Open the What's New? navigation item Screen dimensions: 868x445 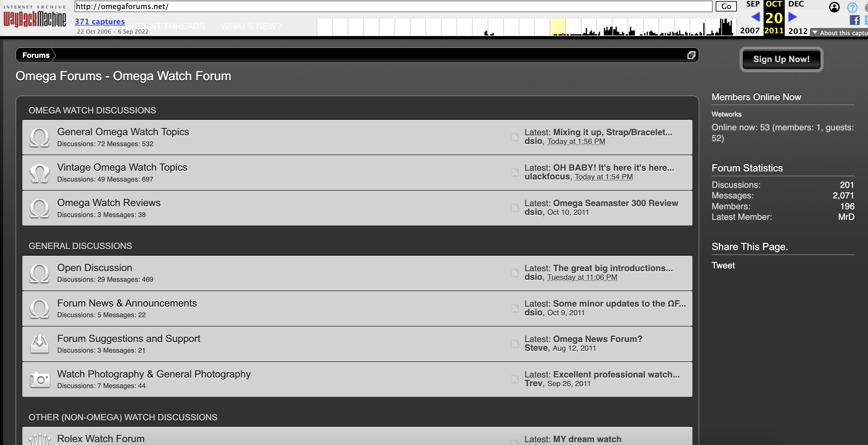(251, 26)
